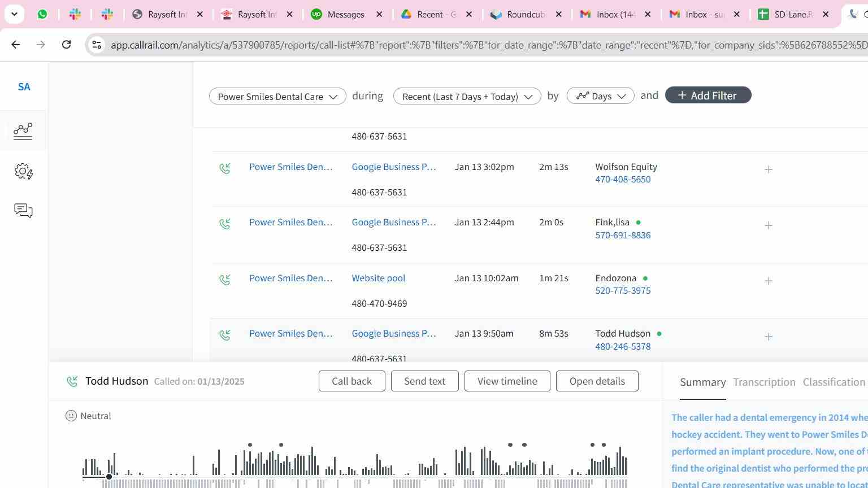Expand the Days grouping dropdown
Viewport: 868px width, 488px height.
(600, 96)
